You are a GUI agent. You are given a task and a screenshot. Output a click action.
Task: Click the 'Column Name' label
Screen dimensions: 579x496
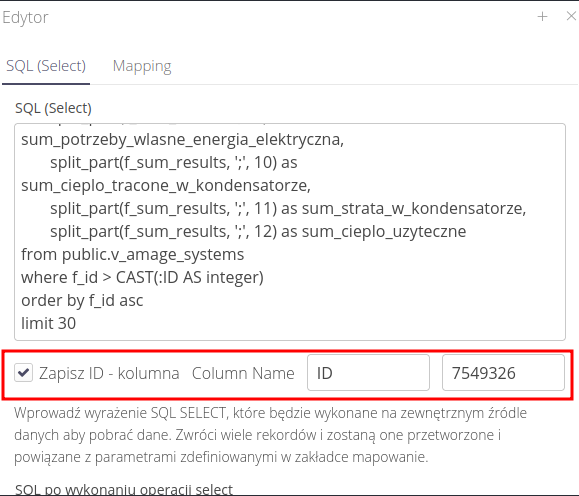pos(243,373)
